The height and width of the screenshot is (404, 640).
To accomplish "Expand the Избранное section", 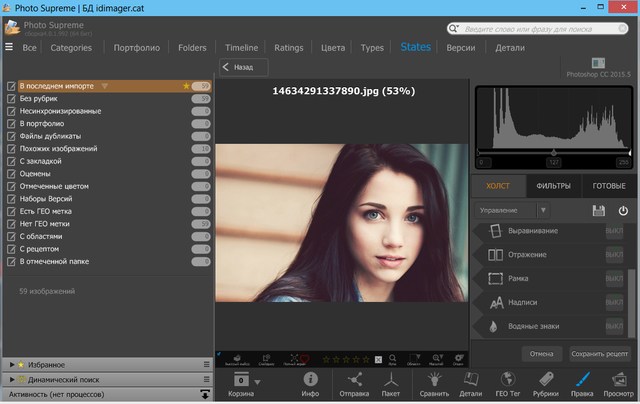I will tap(45, 365).
